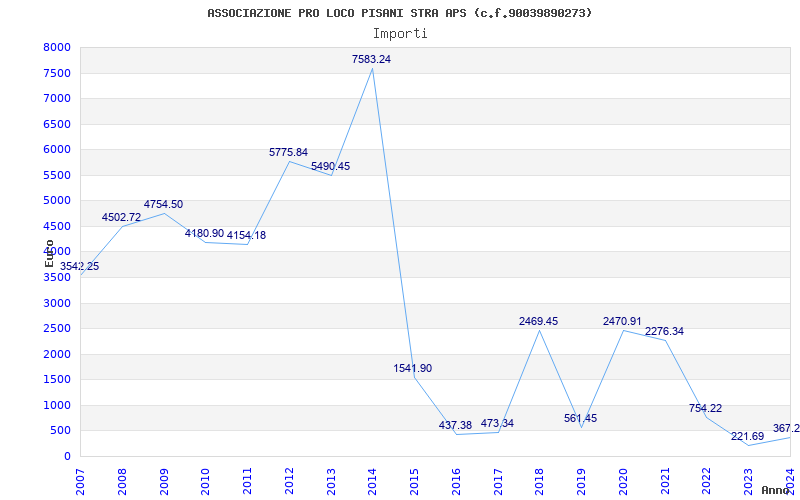Select the 2469.45 peak label
800x500 pixels.
539,321
